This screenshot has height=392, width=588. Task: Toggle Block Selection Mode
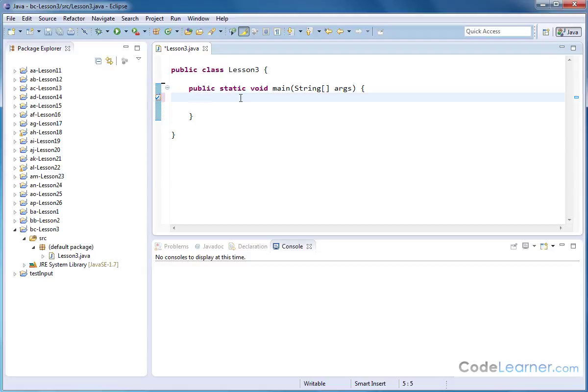[x=266, y=31]
